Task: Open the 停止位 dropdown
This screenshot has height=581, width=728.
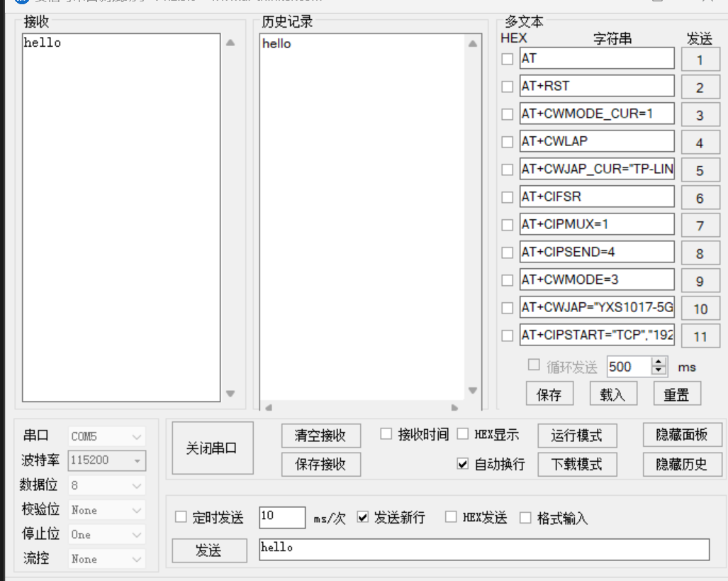Action: [107, 534]
